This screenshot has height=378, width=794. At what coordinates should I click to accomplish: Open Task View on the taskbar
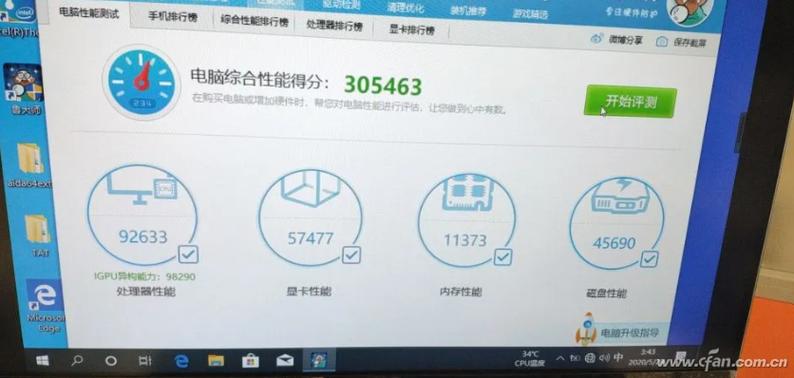145,361
